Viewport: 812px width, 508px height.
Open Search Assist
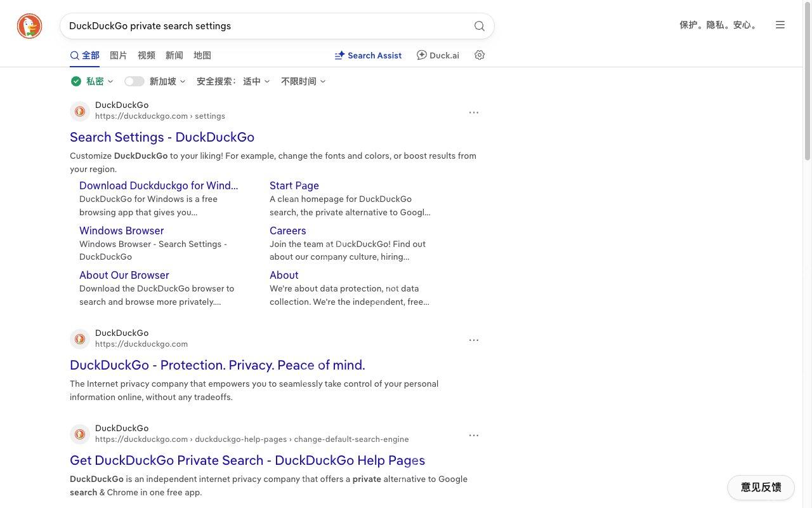click(x=369, y=55)
